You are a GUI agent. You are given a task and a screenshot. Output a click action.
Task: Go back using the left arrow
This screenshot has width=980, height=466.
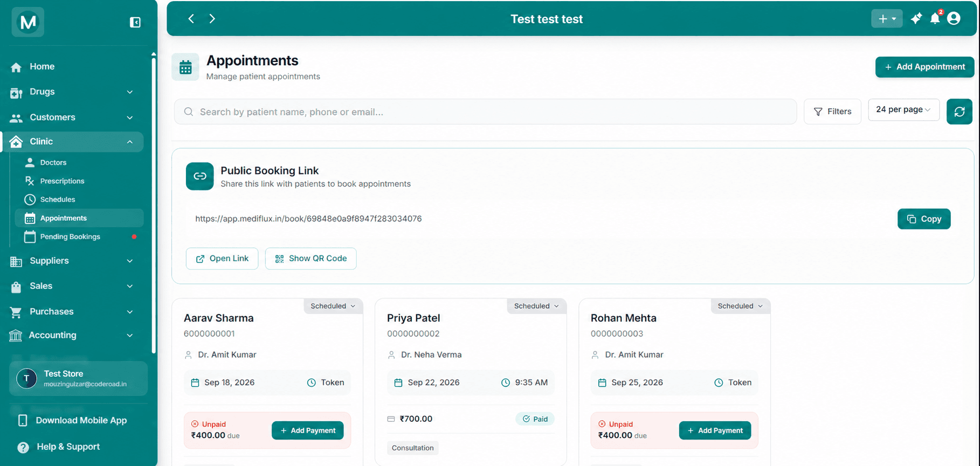(191, 19)
